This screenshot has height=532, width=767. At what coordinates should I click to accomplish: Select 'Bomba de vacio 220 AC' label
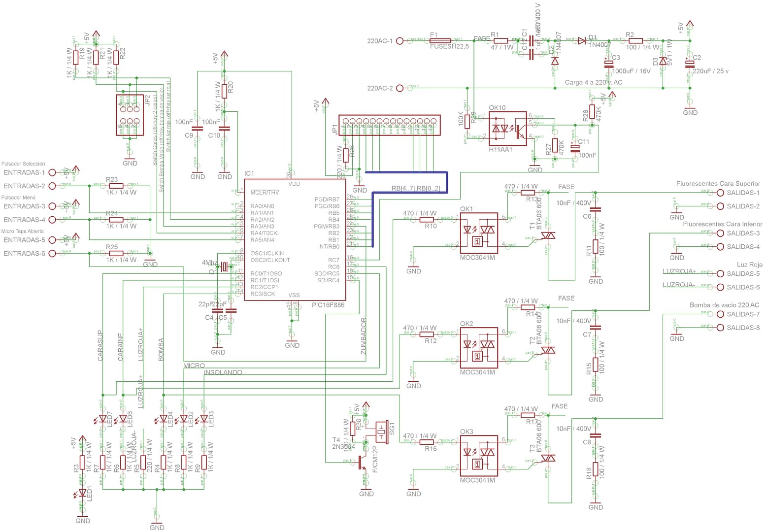coord(724,305)
